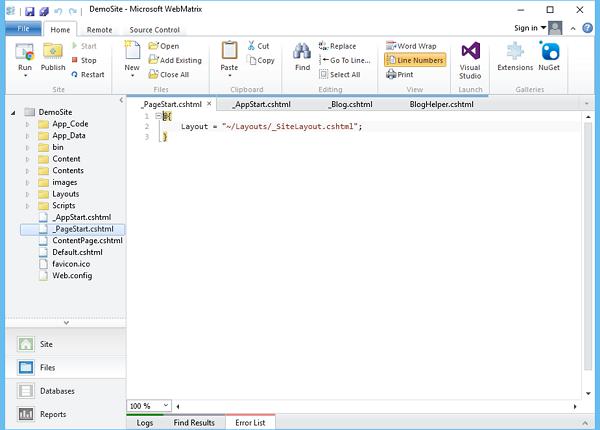Switch to Source Control ribbon tab
600x430 pixels.
[x=154, y=29]
